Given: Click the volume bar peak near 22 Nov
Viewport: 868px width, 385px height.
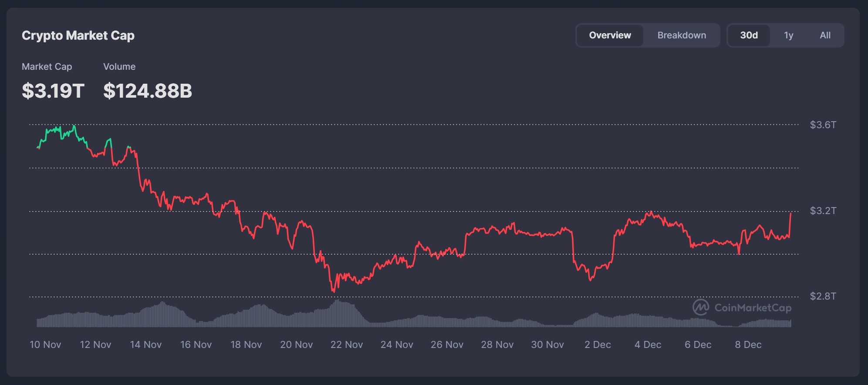Looking at the screenshot, I should pyautogui.click(x=337, y=301).
